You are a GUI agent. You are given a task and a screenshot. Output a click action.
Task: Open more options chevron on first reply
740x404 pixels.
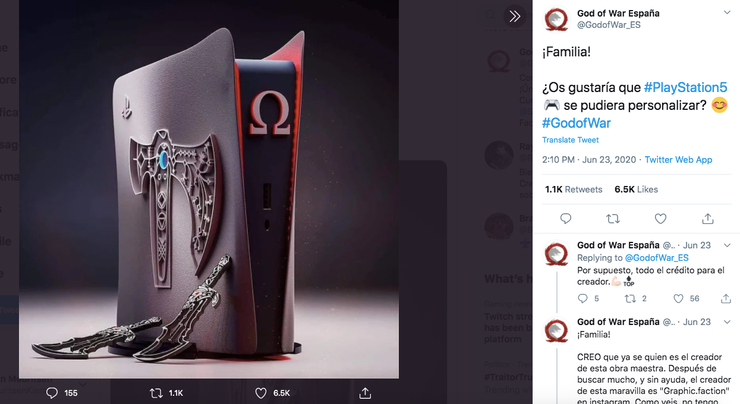tap(729, 245)
